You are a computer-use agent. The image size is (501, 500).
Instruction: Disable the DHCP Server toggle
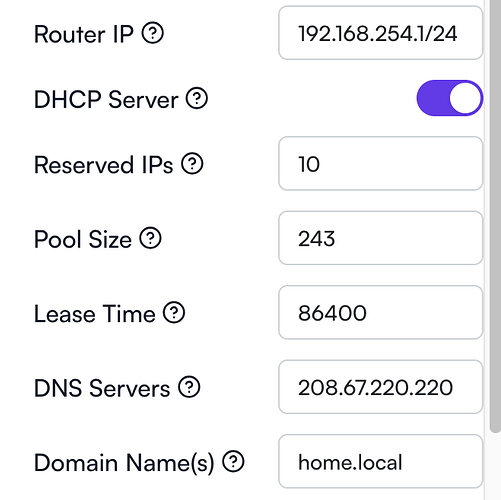click(449, 98)
